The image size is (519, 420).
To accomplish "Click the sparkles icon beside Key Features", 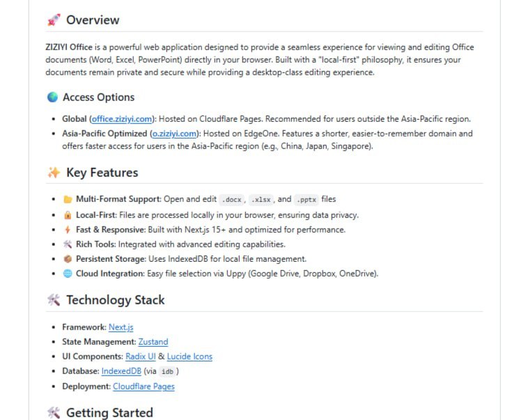I will point(54,173).
